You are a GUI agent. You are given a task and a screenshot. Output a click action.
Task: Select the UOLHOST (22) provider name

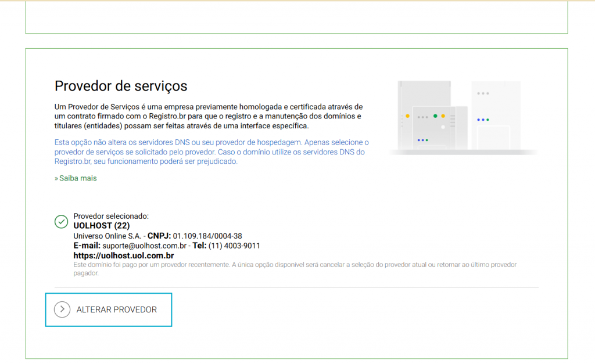102,226
